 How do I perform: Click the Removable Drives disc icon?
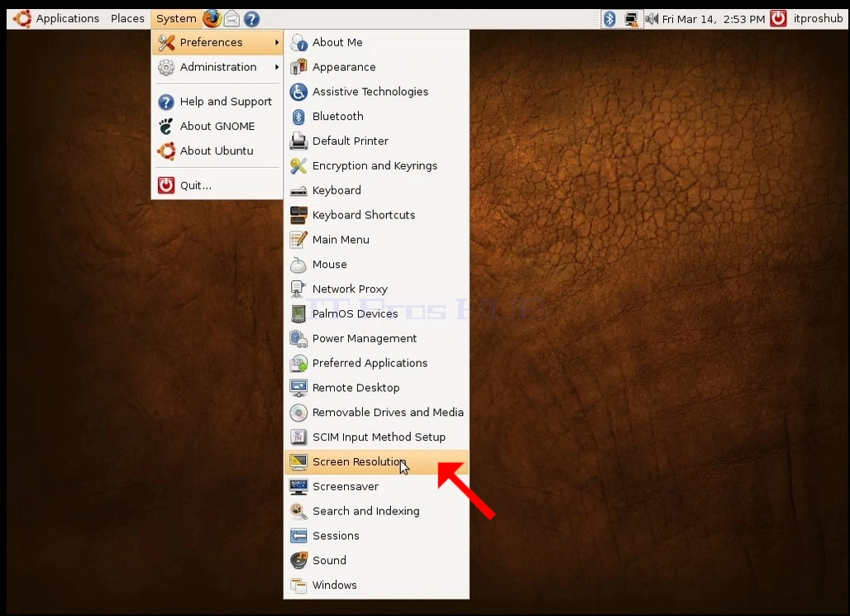point(298,413)
